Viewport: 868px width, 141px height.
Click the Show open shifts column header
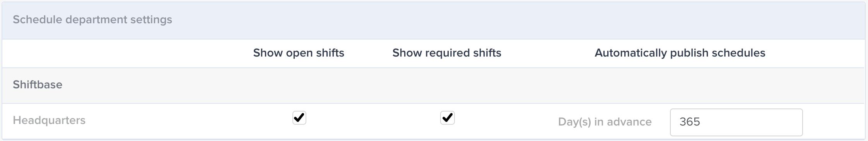[x=299, y=53]
